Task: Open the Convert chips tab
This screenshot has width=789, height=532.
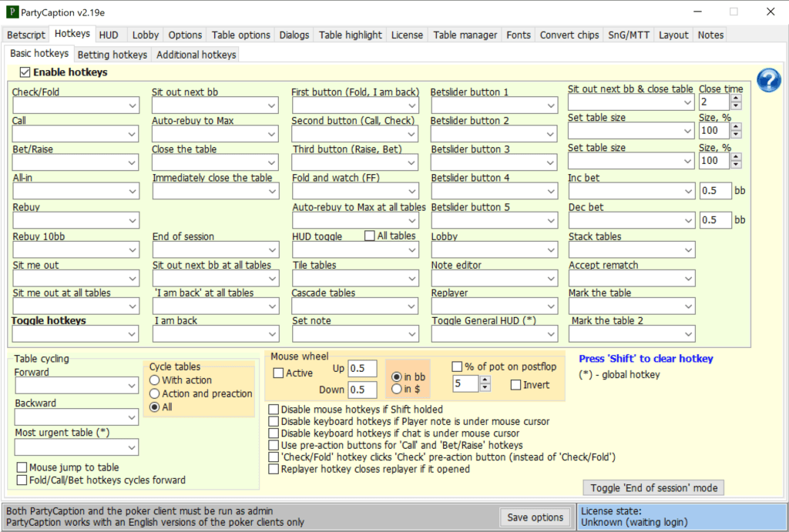Action: (x=569, y=35)
